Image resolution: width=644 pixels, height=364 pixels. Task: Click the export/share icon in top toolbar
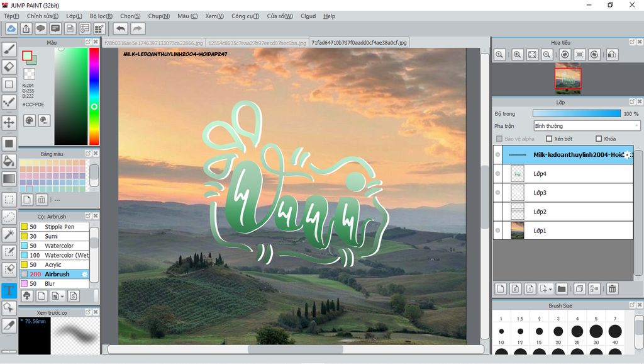point(26,28)
